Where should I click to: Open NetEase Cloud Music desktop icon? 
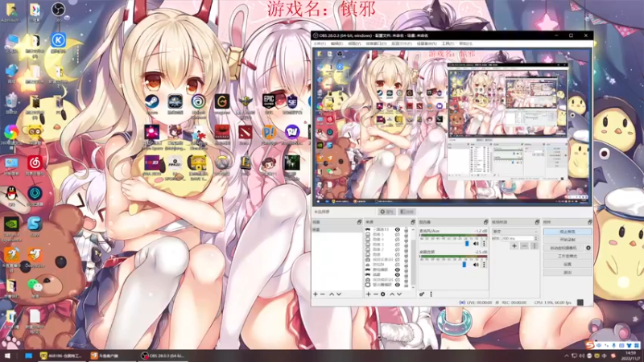(35, 165)
